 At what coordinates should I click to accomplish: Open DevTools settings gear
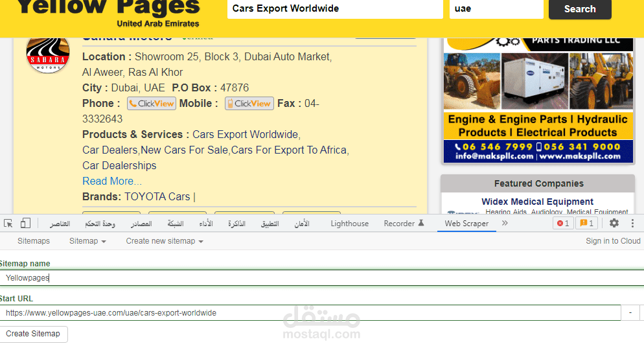point(614,223)
